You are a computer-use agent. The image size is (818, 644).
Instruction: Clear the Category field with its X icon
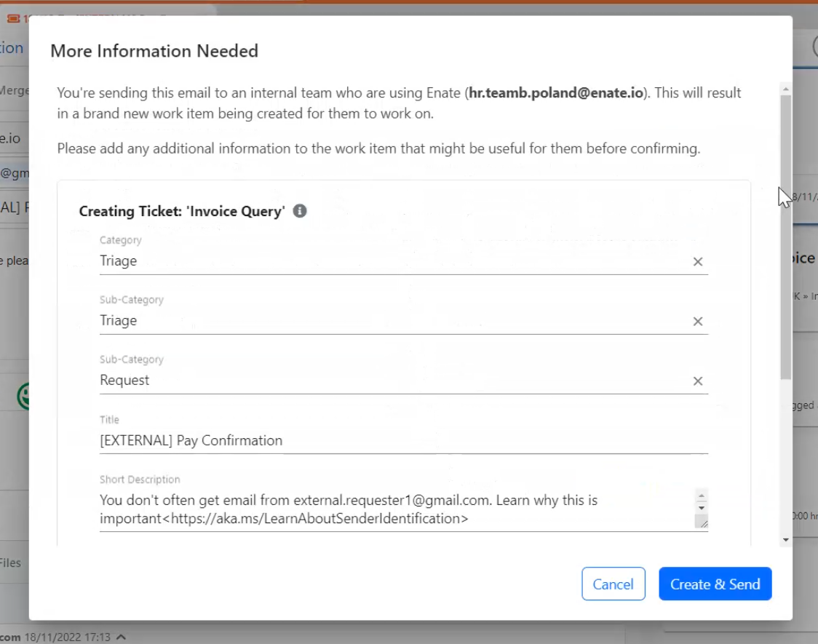pos(697,262)
